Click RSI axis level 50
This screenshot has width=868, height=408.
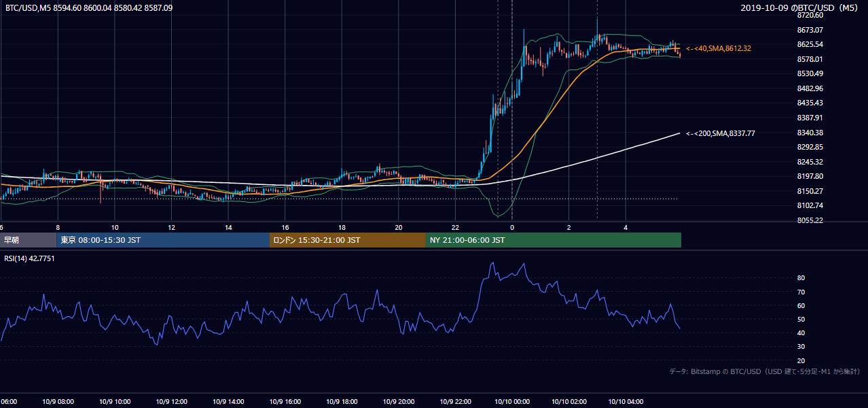pos(801,319)
